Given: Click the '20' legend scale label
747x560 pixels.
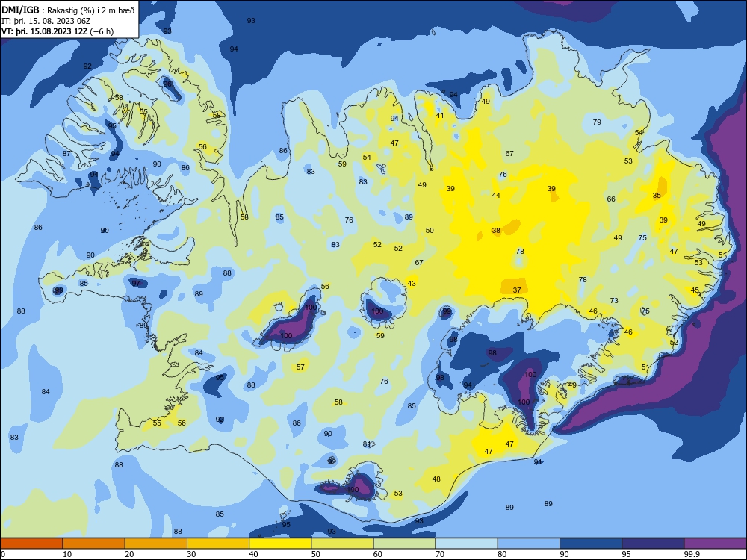Looking at the screenshot, I should [129, 554].
